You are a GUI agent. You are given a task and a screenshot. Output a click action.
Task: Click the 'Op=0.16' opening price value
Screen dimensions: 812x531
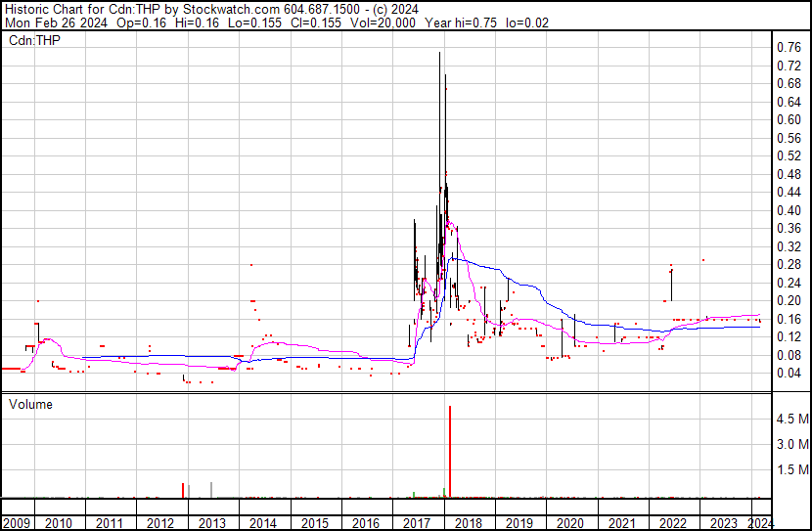click(x=142, y=22)
